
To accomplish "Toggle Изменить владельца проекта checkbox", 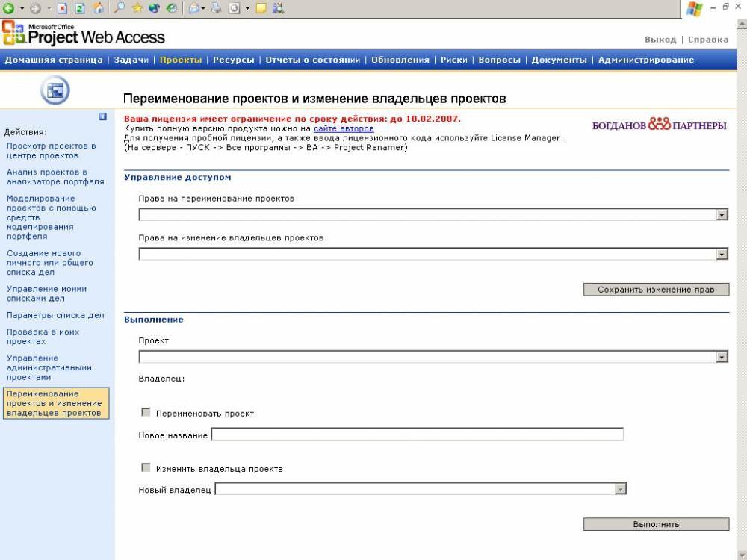I will coord(146,467).
